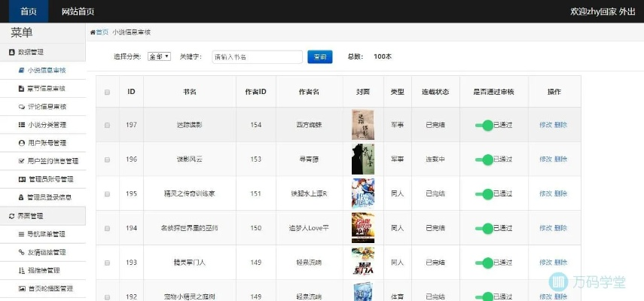Toggle review approval for 名侦探世界里的巫师
The height and width of the screenshot is (301, 644).
pyautogui.click(x=484, y=229)
